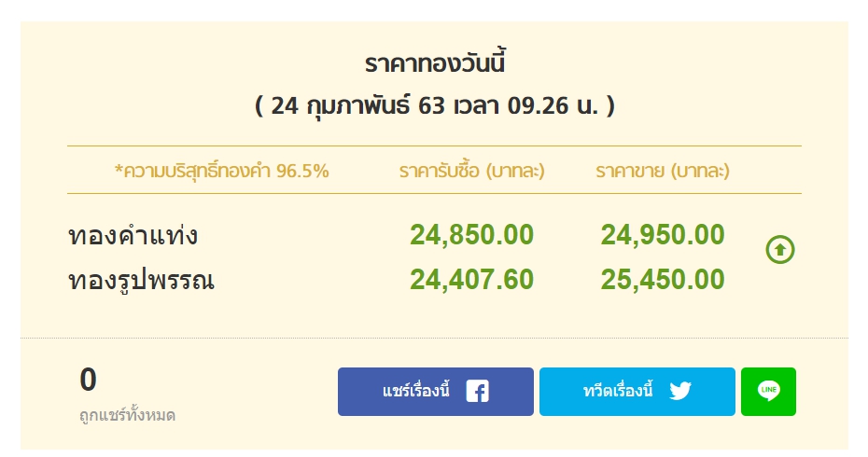868x457 pixels.
Task: Select the ความบริสุทธิ์ทองคำ 96.5% column header
Action: pyautogui.click(x=221, y=172)
